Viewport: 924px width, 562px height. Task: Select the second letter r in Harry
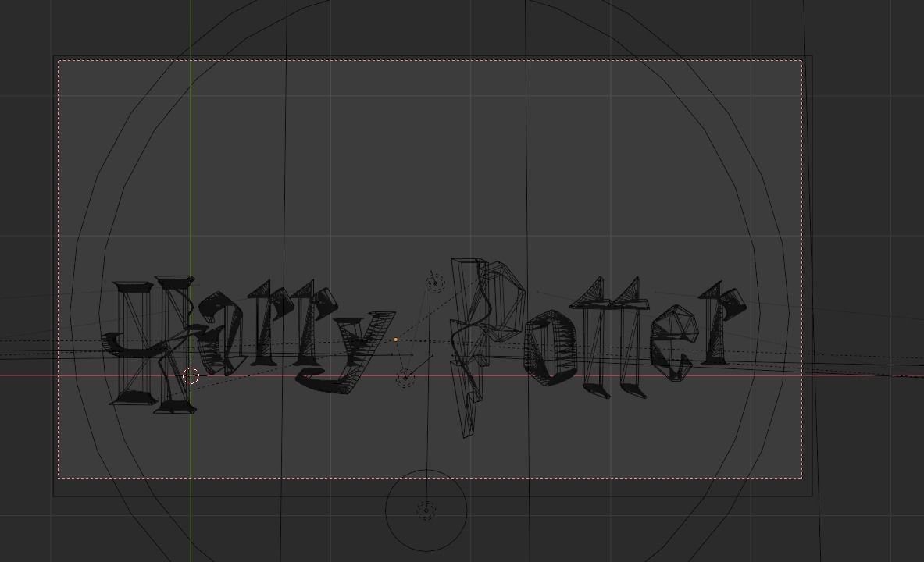click(312, 328)
